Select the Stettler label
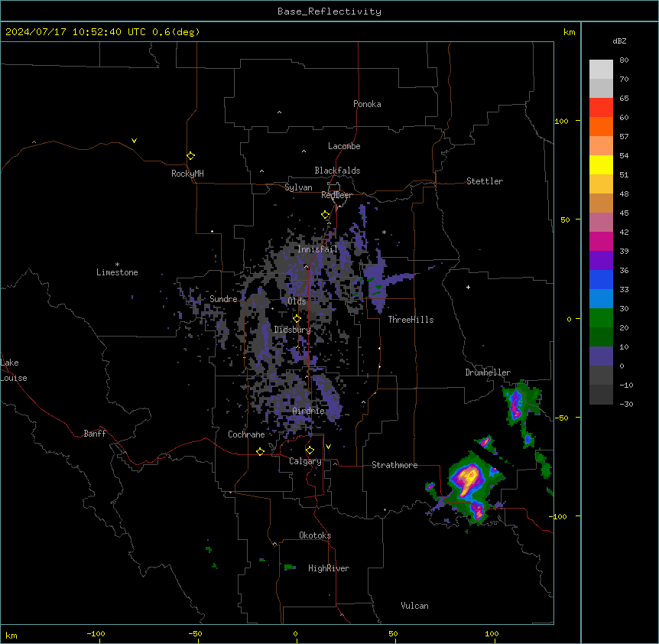Viewport: 659px width, 644px height. click(x=484, y=181)
